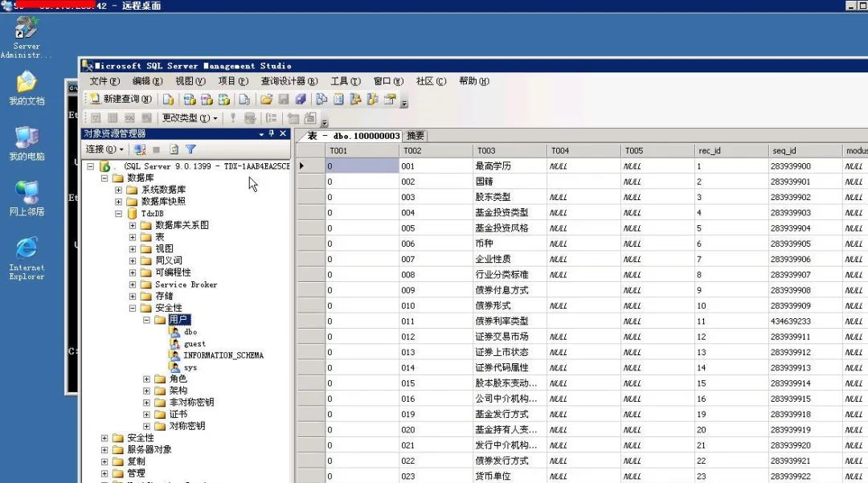The width and height of the screenshot is (868, 483).
Task: Click the seq_id column header
Action: tap(805, 150)
